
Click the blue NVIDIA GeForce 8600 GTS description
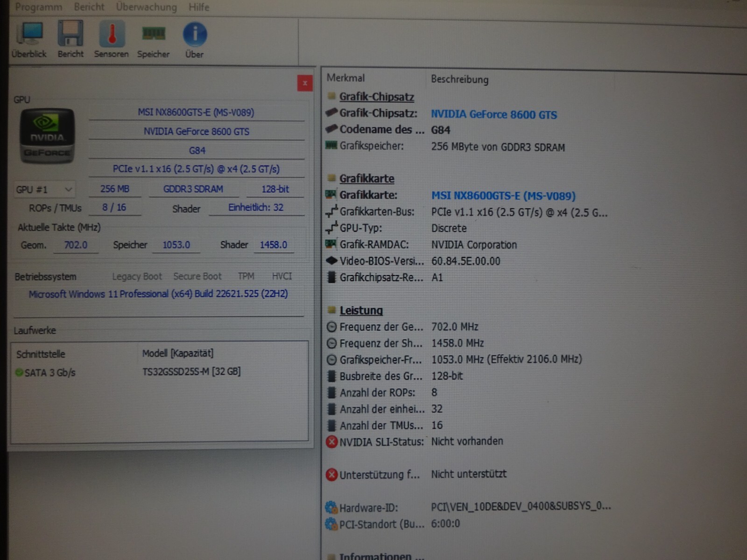[494, 115]
